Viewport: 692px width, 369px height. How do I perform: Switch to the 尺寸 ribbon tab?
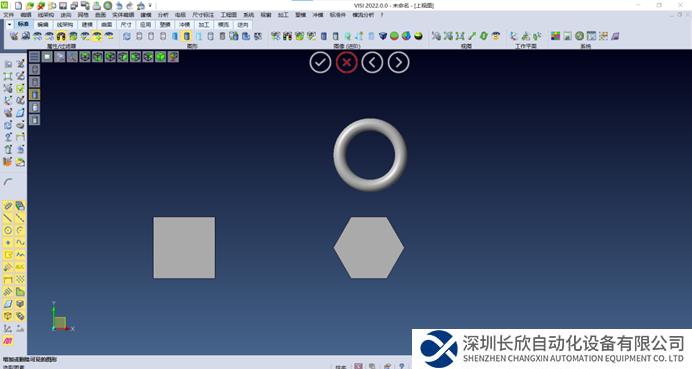pos(126,24)
